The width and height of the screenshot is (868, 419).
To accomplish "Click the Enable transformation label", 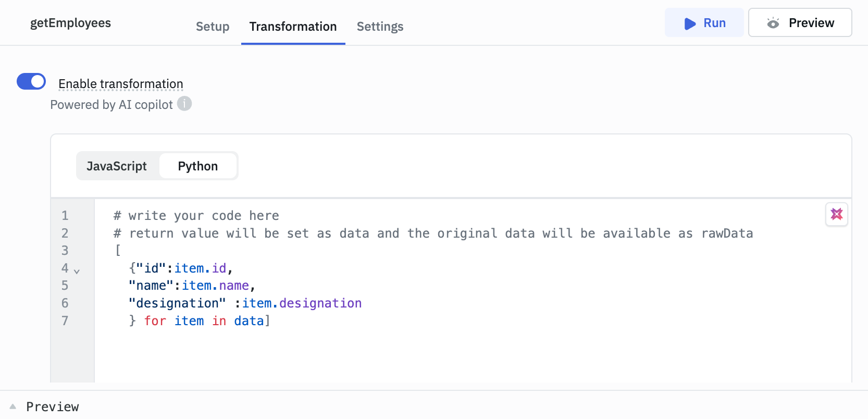I will pos(120,84).
